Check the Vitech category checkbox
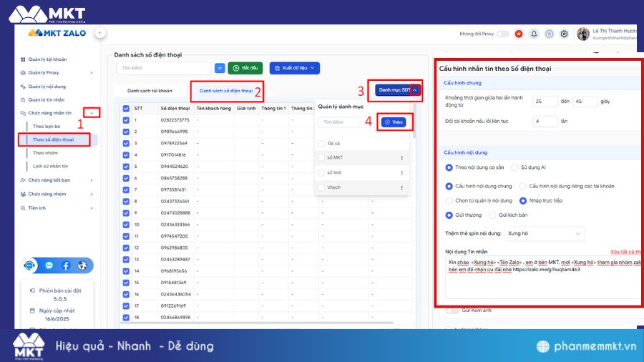The height and width of the screenshot is (362, 644). (321, 187)
